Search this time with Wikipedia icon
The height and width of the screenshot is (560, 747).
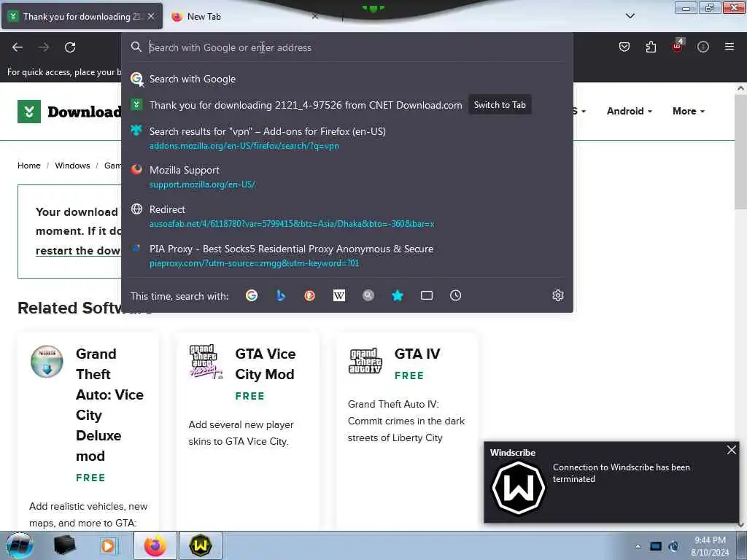point(338,296)
